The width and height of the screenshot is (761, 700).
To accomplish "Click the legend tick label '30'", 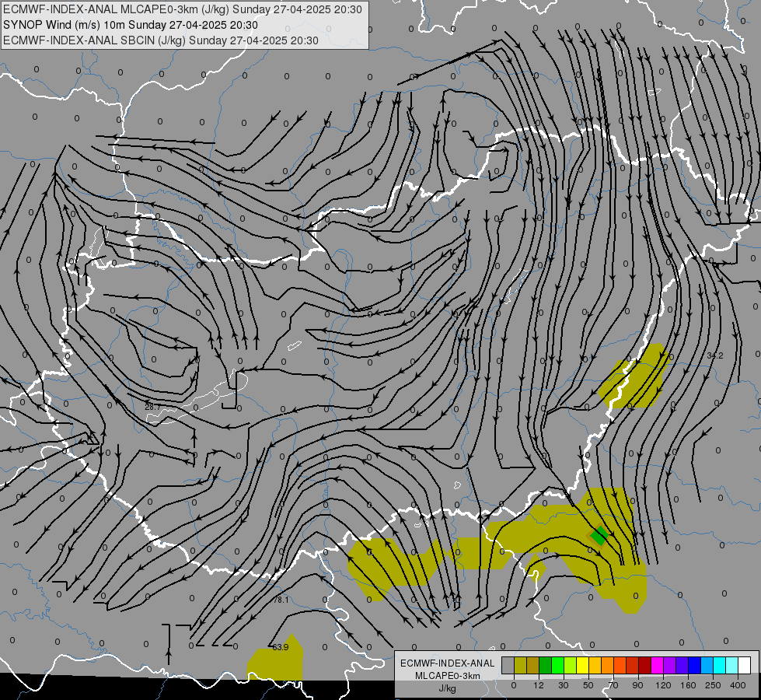I will 564,685.
